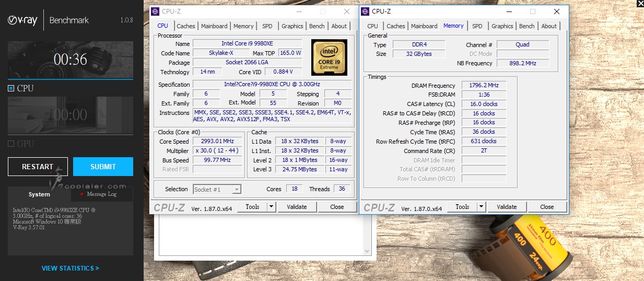Toggle the CPU checkbox in V-Ray Benchmark
The height and width of the screenshot is (281, 644).
(x=11, y=88)
